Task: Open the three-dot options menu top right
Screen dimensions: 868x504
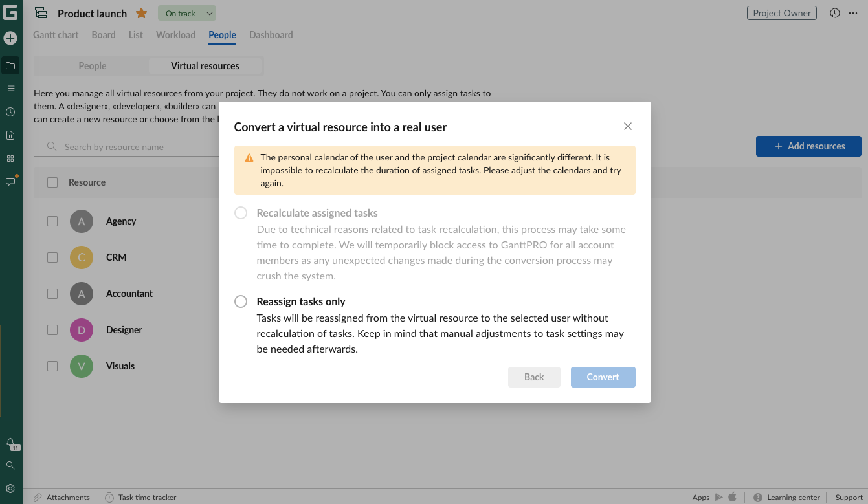Action: 854,12
